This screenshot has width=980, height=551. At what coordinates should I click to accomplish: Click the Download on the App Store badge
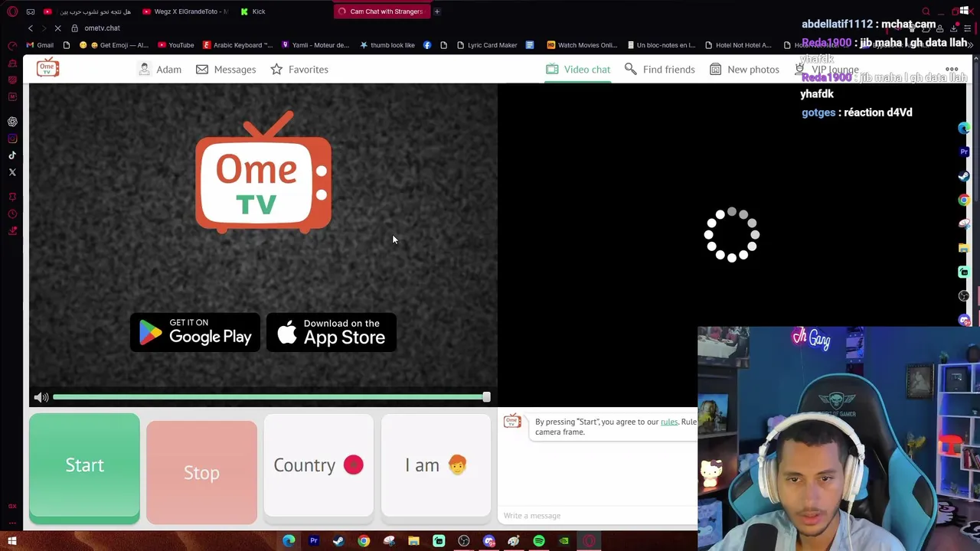click(332, 332)
